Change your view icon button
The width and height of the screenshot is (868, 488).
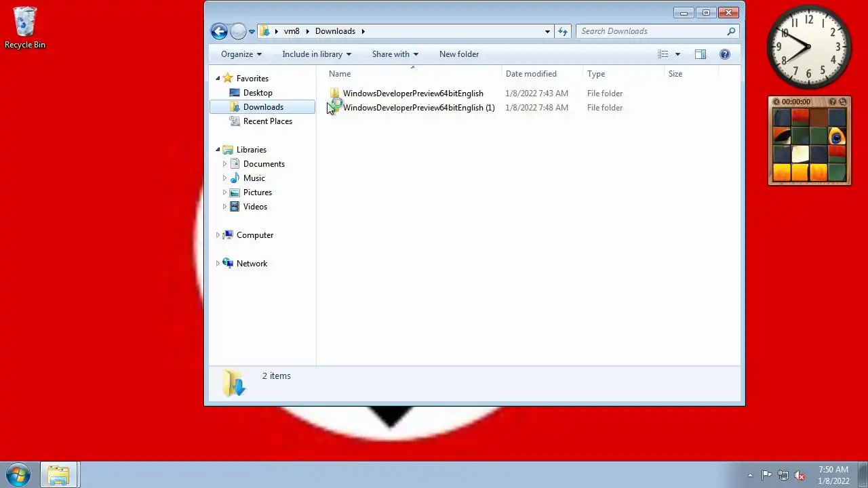[x=663, y=54]
